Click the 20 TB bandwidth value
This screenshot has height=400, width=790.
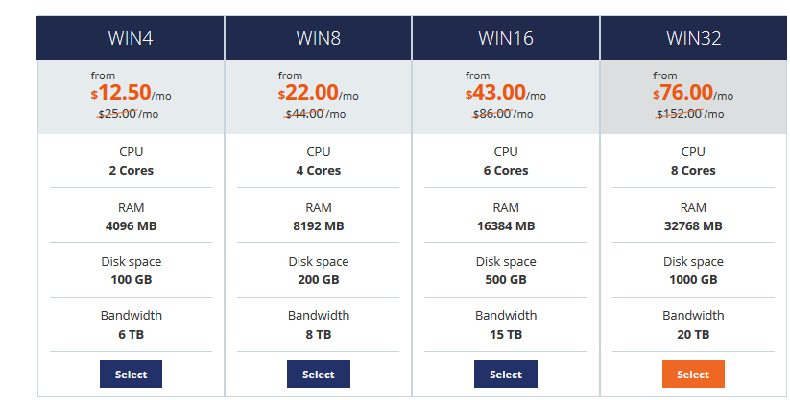click(693, 335)
